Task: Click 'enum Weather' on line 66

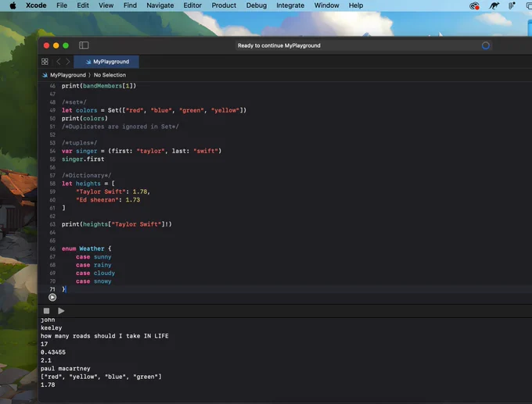Action: (x=87, y=248)
